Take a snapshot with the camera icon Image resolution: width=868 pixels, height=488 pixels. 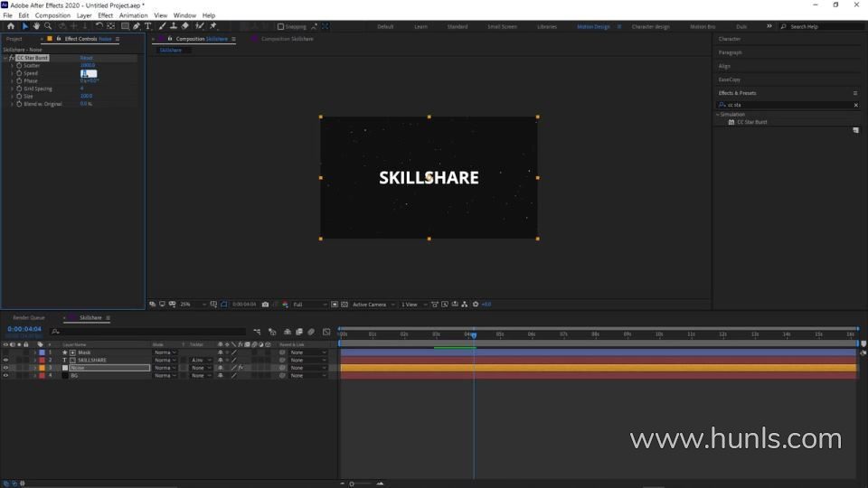pyautogui.click(x=265, y=305)
